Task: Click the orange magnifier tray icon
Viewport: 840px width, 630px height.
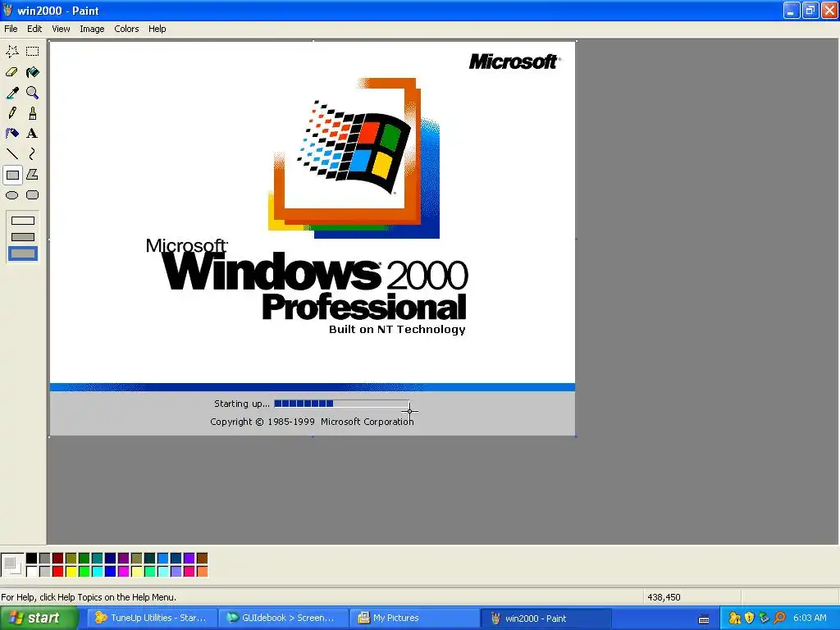Action: 779,619
